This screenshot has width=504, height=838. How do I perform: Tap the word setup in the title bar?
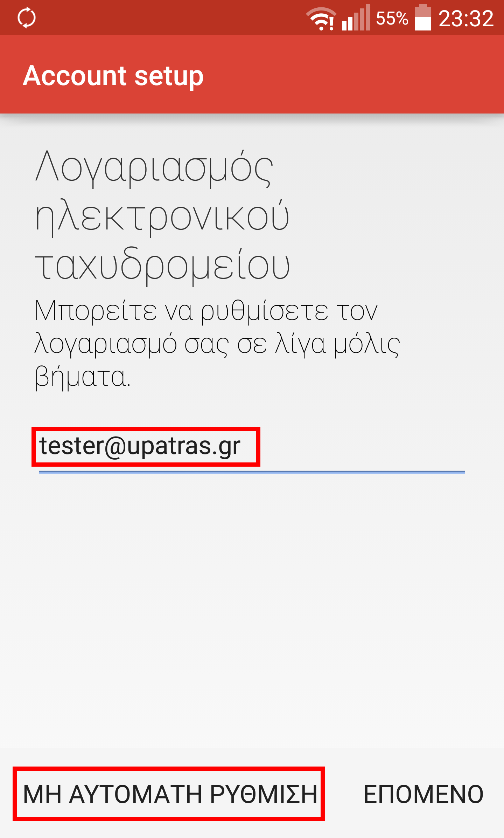point(169,77)
